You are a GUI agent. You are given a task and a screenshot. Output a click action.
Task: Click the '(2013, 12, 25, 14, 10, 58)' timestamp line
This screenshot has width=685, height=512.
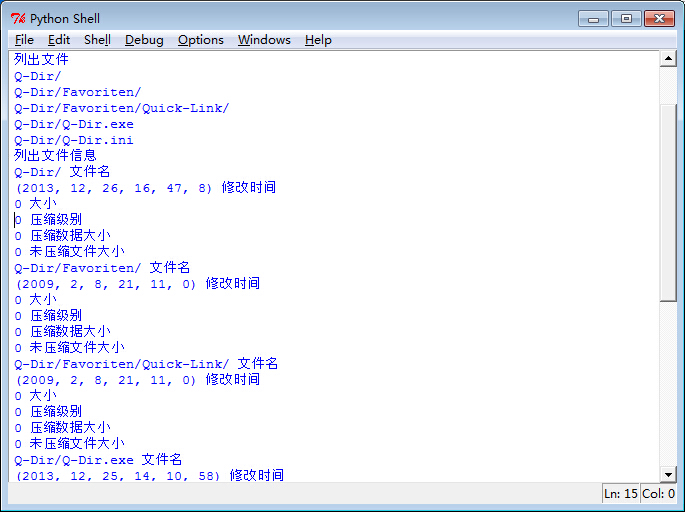tap(149, 475)
